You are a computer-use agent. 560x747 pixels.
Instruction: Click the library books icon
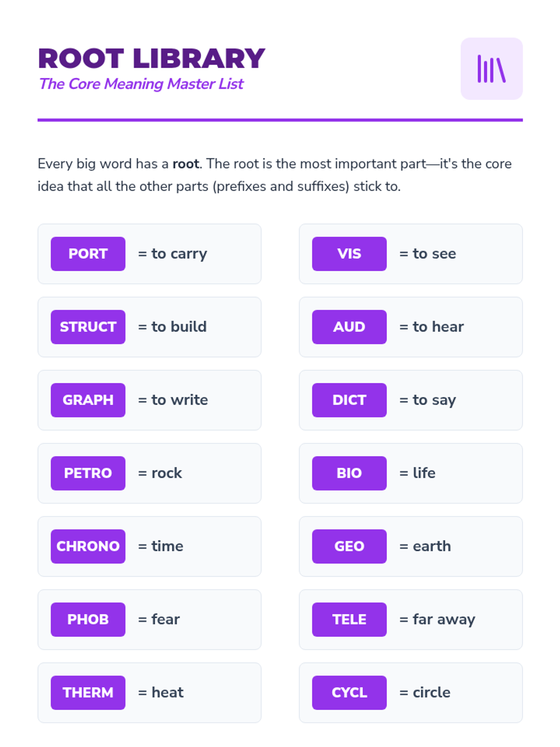click(491, 69)
